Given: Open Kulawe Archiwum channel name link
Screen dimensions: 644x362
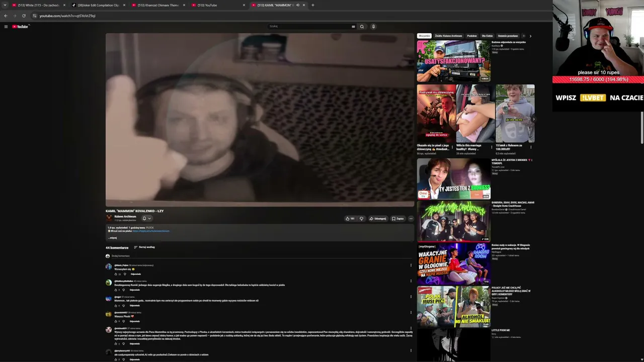Looking at the screenshot, I should pos(125,216).
